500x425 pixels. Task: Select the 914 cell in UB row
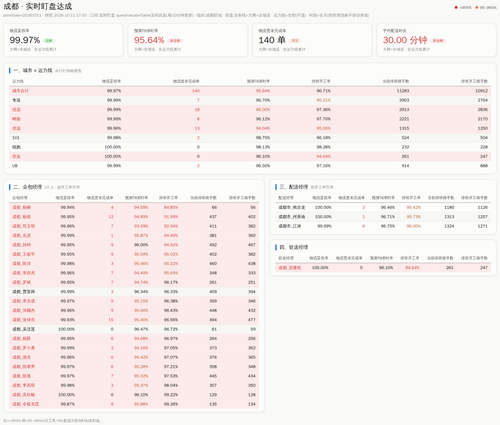click(x=405, y=166)
